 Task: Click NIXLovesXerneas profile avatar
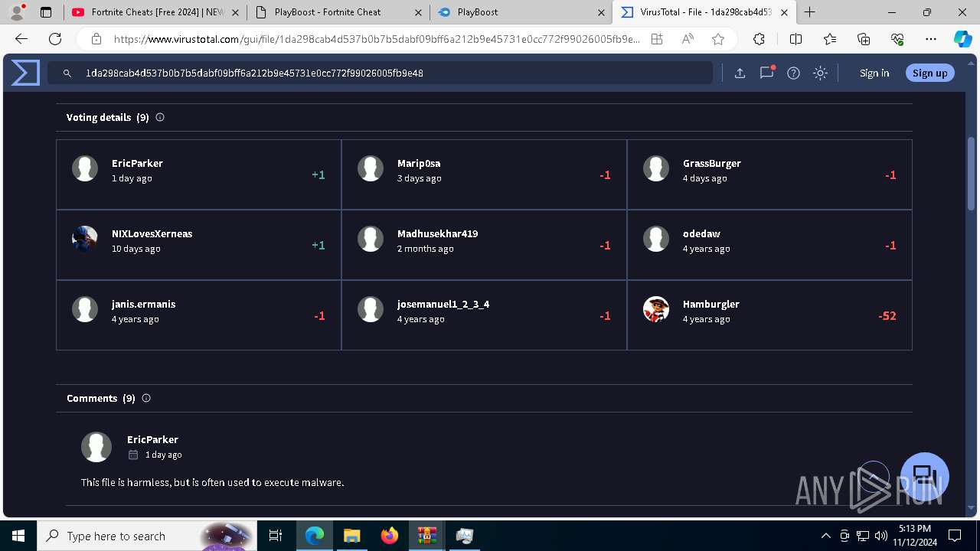pos(85,239)
